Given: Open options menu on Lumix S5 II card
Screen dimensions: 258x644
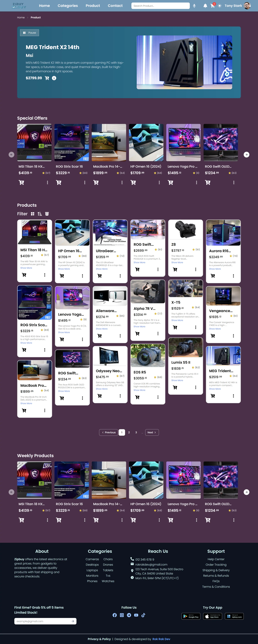Looking at the screenshot, I should 196,387.
